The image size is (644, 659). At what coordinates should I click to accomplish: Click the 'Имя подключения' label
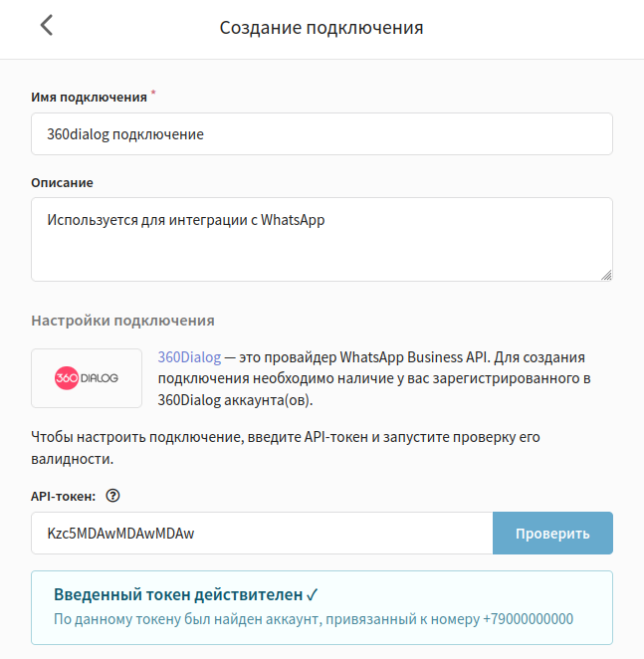click(90, 98)
